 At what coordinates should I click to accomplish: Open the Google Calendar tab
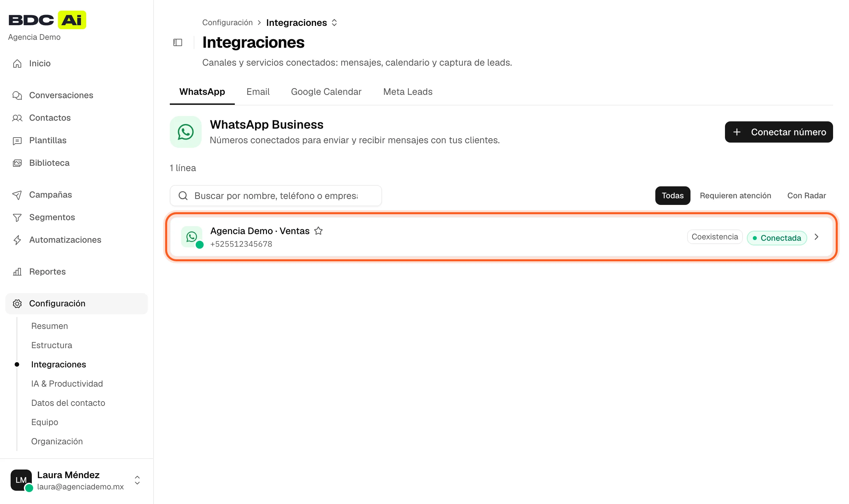pos(326,92)
